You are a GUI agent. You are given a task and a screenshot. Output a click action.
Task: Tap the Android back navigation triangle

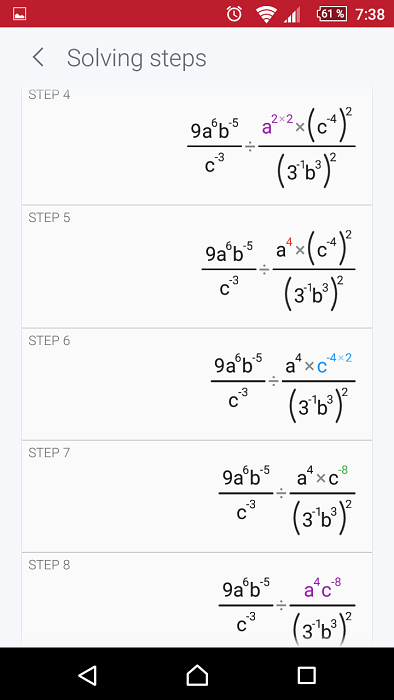click(x=87, y=675)
